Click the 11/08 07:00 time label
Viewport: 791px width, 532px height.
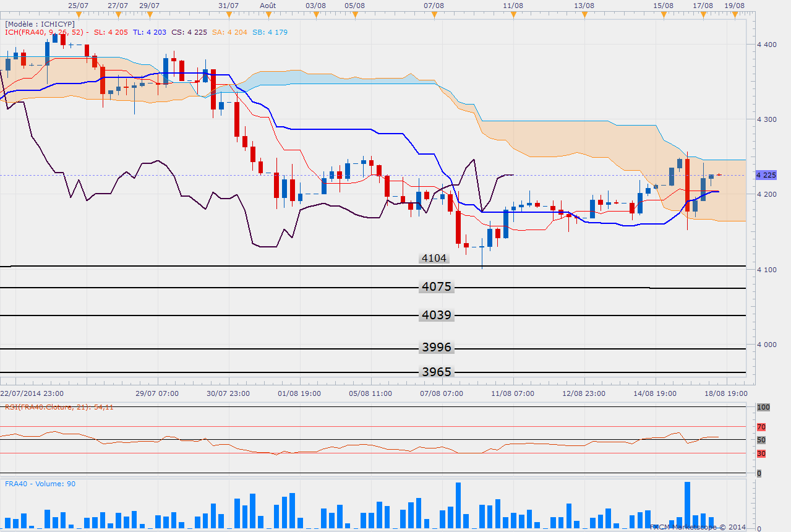pos(513,393)
